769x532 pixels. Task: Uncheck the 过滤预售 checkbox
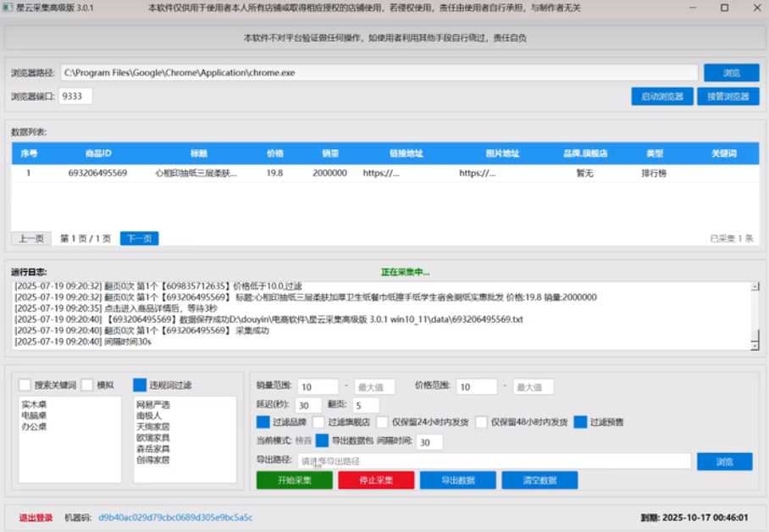tap(580, 422)
